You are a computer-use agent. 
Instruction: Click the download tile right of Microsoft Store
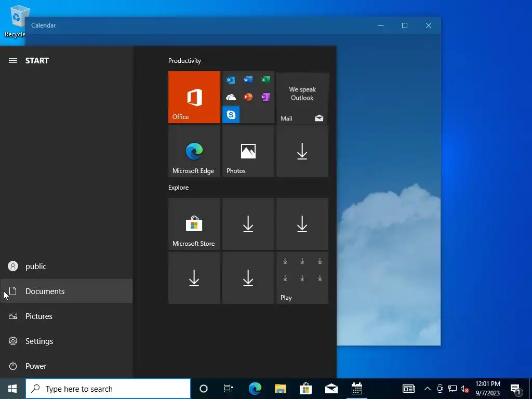point(248,224)
